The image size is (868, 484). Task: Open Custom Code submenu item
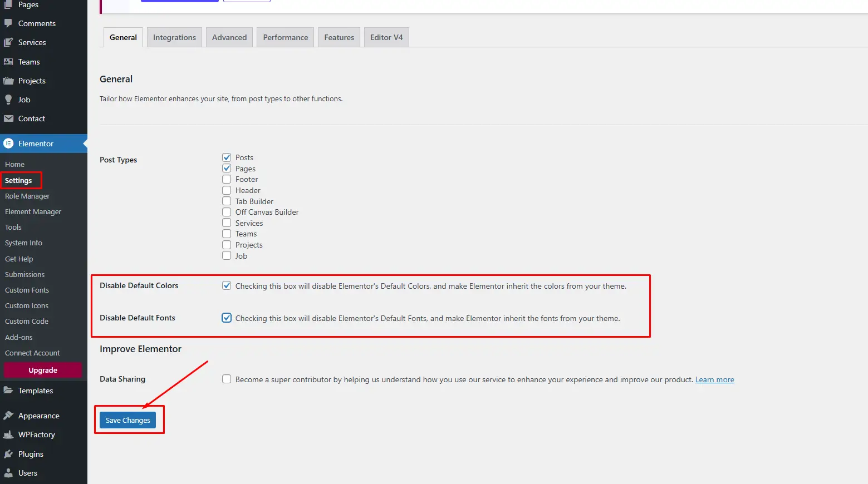tap(27, 321)
